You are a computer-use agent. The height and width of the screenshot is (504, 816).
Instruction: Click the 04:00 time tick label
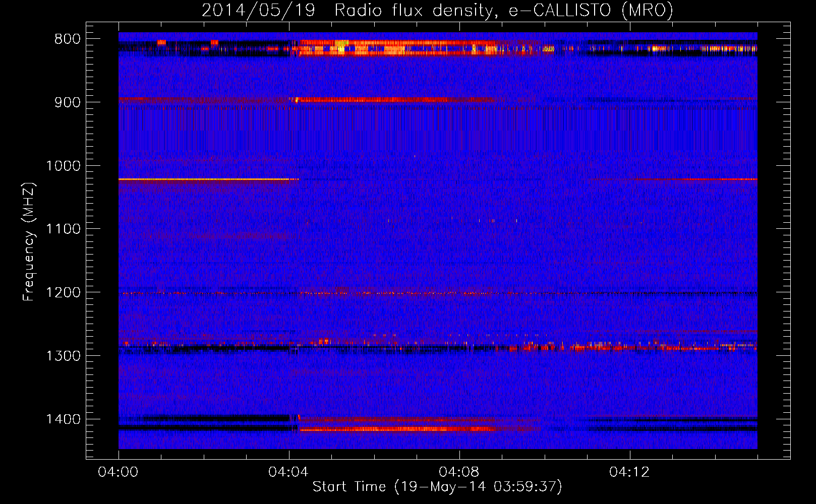[119, 472]
